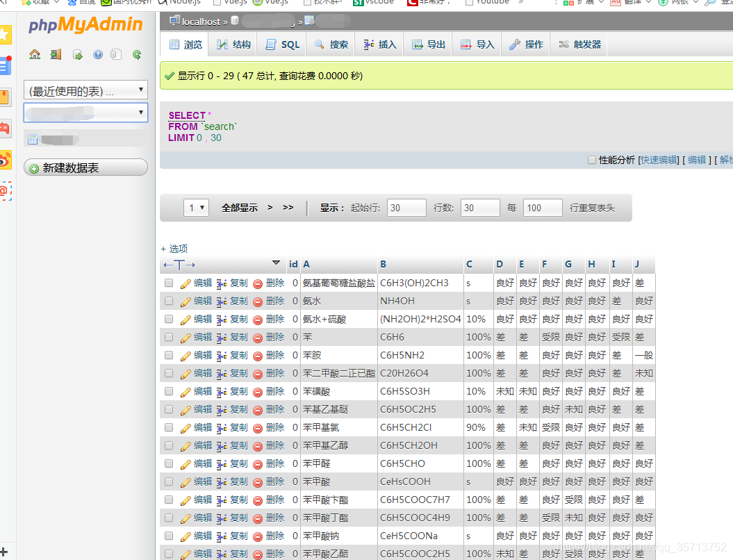733x560 pixels.
Task: Click the 快速编辑 inline edit link
Action: (659, 160)
